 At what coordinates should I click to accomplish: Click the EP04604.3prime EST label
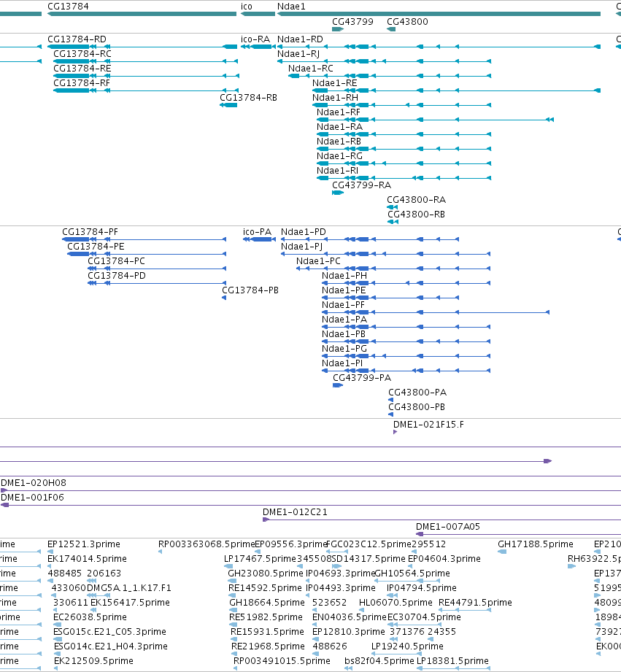pyautogui.click(x=444, y=558)
